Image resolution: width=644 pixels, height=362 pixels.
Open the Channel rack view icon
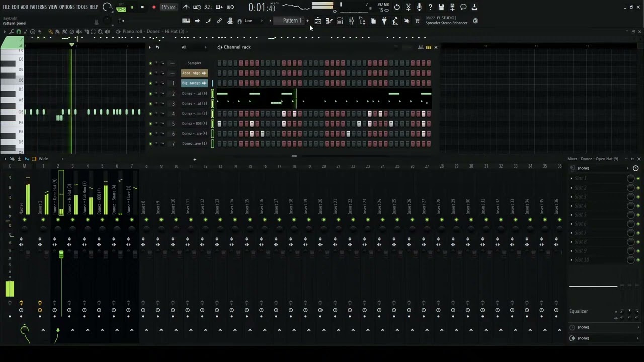(x=340, y=21)
